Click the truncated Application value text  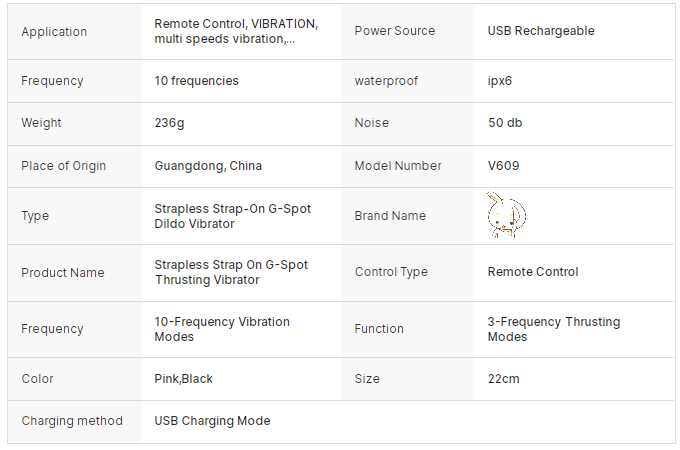(x=236, y=31)
